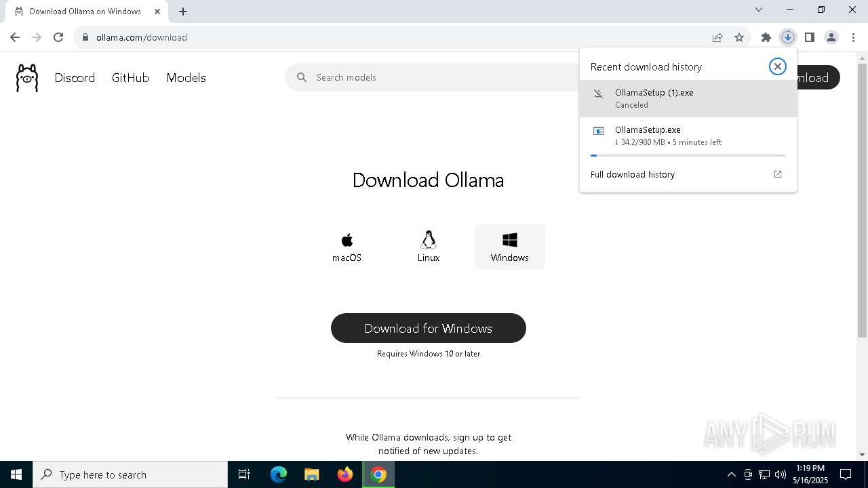Select the macOS download option

tap(347, 247)
